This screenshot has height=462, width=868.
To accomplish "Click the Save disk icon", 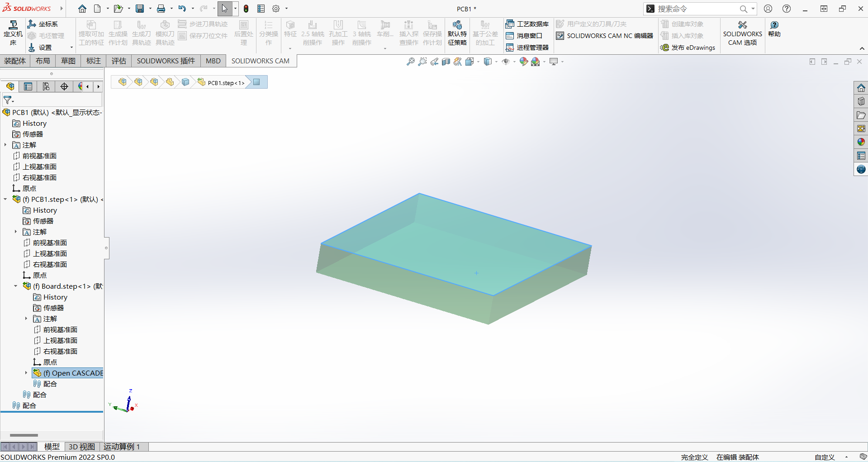I will coord(140,9).
